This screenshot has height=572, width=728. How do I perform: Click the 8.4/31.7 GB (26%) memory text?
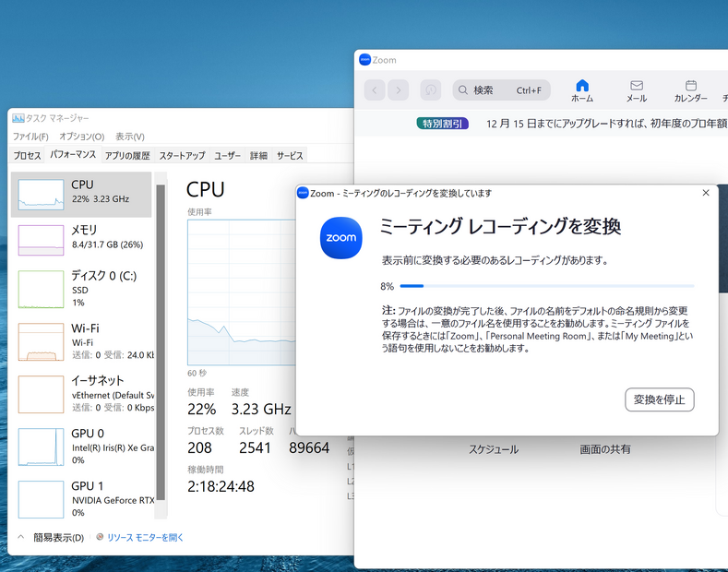click(x=107, y=244)
